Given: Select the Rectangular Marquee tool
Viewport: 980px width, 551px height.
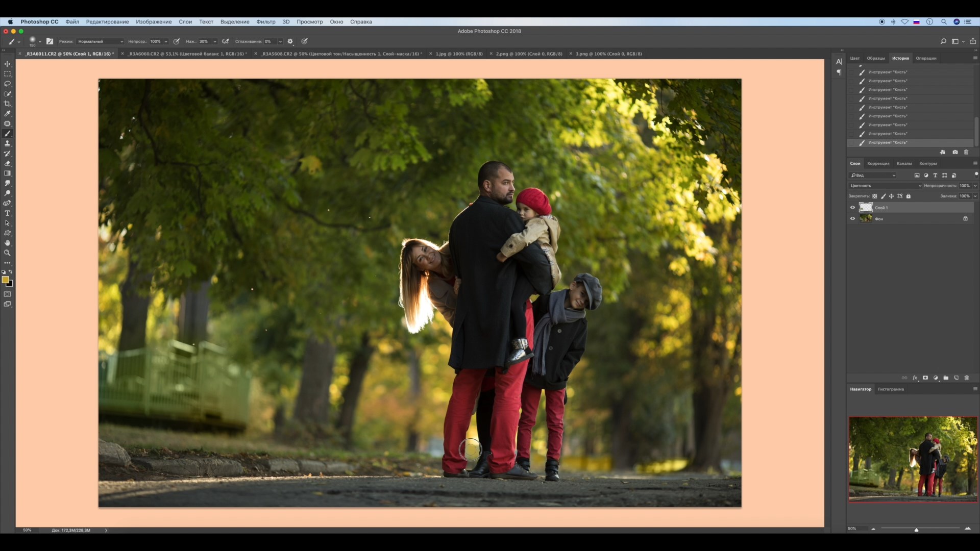Looking at the screenshot, I should pyautogui.click(x=7, y=74).
